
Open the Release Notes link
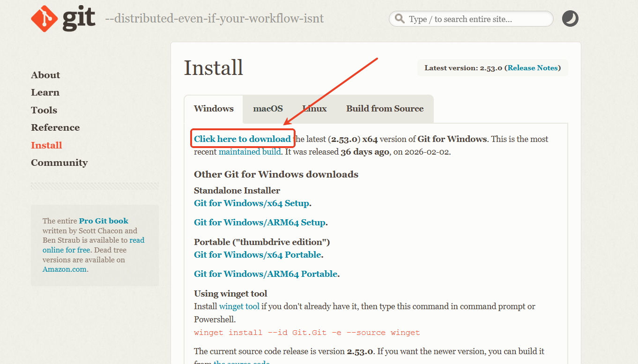pyautogui.click(x=533, y=68)
